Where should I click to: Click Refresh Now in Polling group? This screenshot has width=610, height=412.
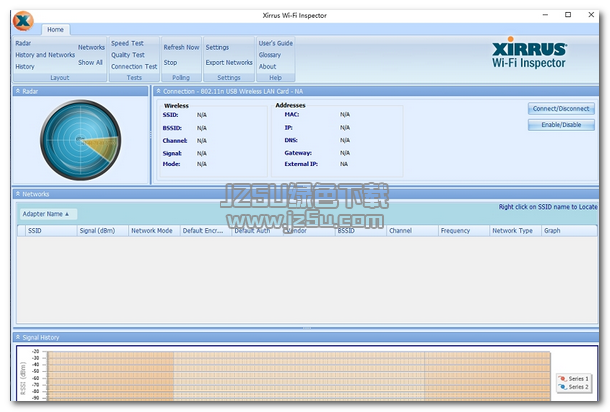tap(181, 47)
